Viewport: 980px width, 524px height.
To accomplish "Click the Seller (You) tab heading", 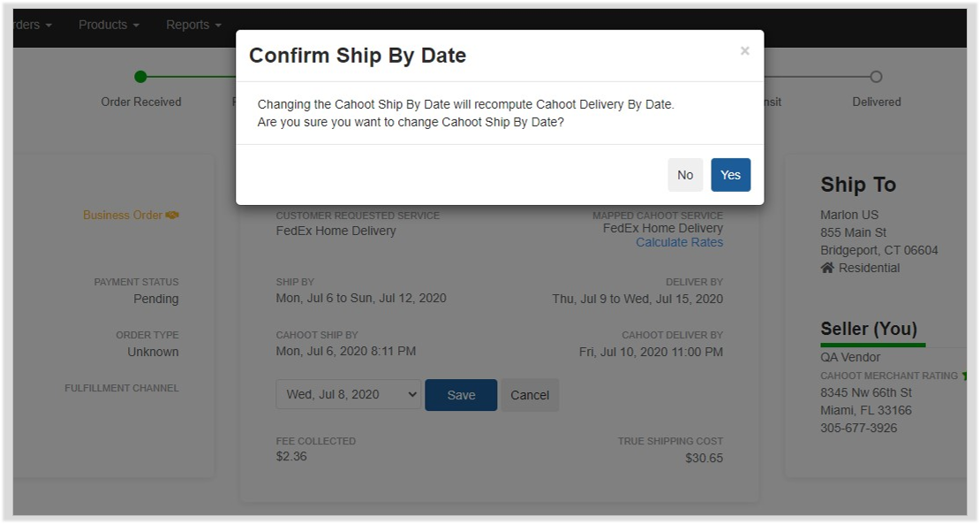I will click(x=869, y=329).
